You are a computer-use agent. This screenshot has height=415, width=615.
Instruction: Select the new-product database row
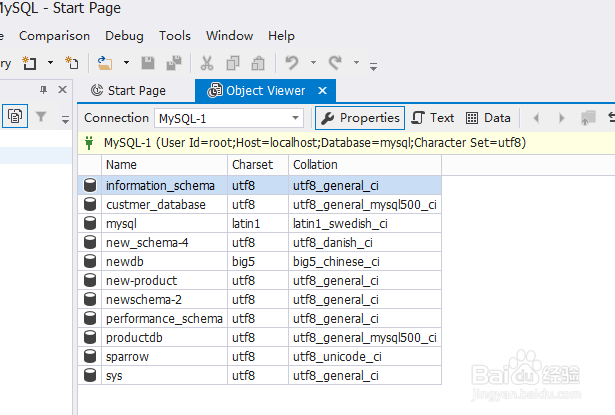click(260, 280)
